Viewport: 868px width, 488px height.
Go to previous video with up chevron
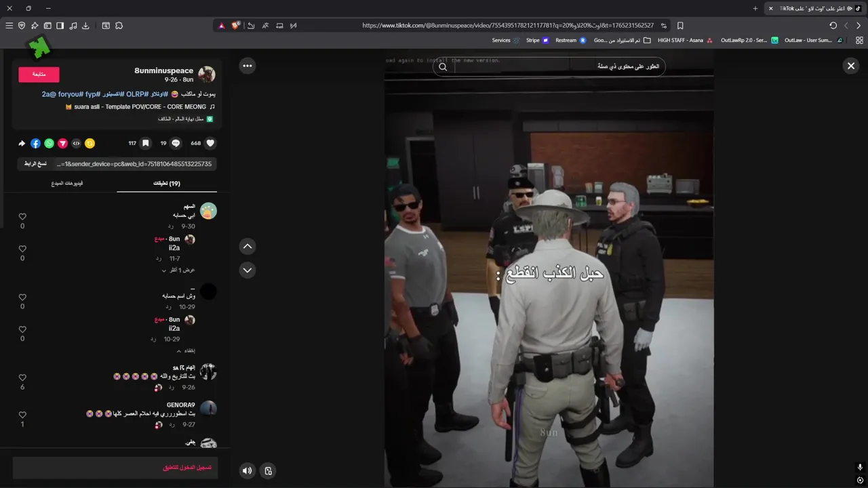tap(248, 247)
